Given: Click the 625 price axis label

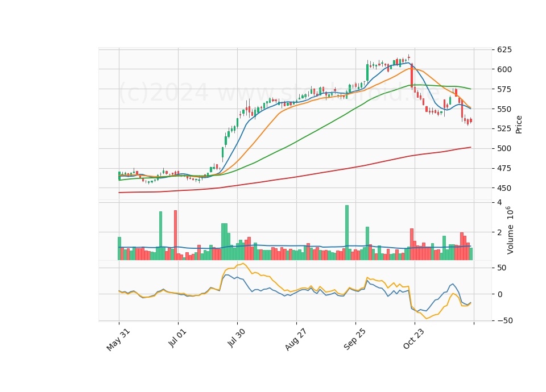Looking at the screenshot, I should pos(504,50).
